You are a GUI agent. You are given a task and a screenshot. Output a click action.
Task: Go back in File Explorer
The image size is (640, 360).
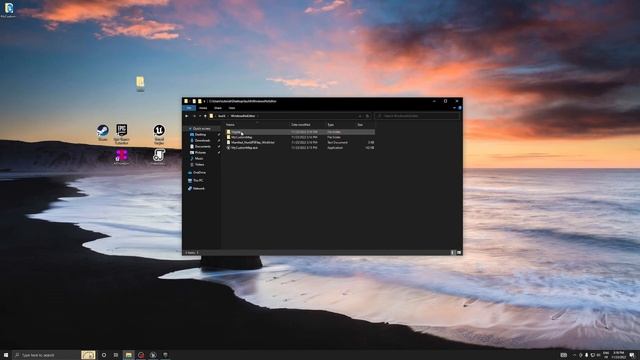click(187, 116)
